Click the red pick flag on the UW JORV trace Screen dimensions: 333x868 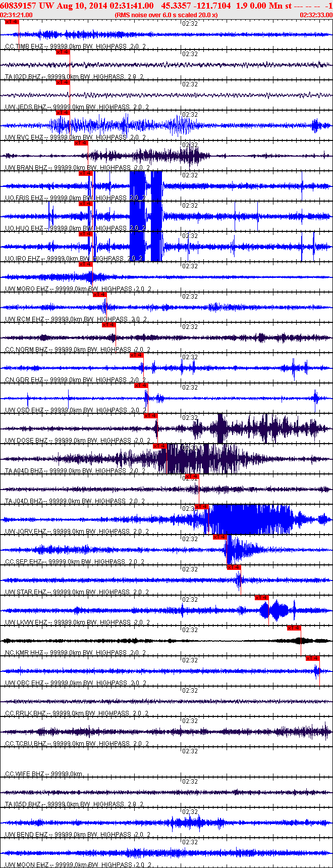pyautogui.click(x=202, y=507)
